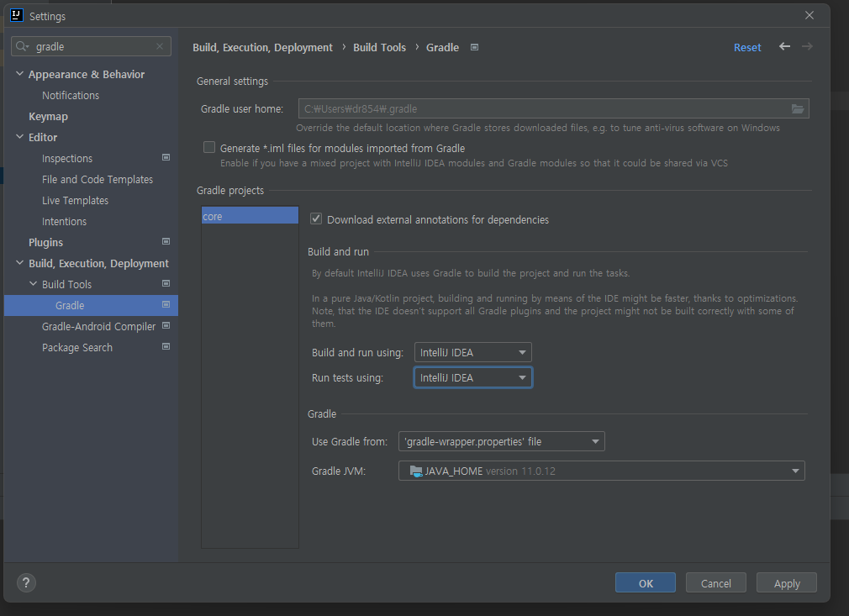849x616 pixels.
Task: Collapse Build, Execution, Deployment section
Action: (x=19, y=263)
